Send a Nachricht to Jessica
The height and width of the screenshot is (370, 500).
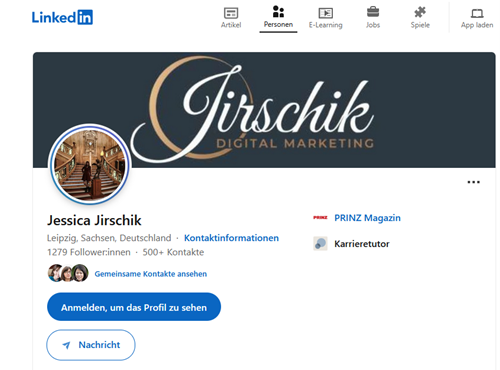coord(91,345)
